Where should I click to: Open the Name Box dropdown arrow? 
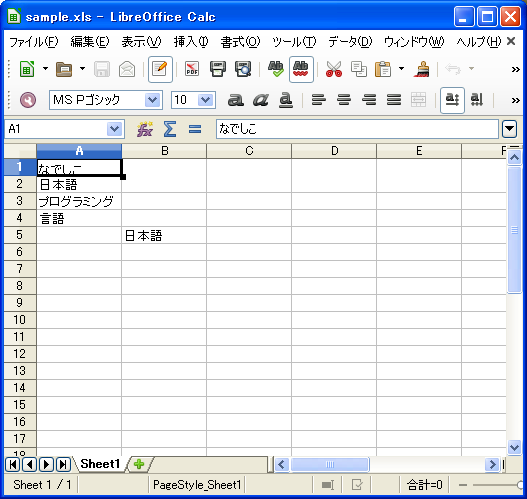115,129
